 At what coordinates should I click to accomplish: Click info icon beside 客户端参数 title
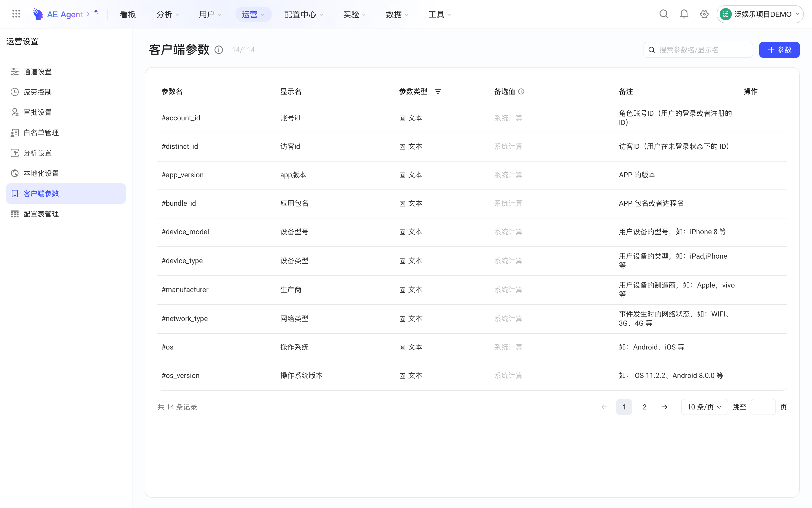(219, 50)
